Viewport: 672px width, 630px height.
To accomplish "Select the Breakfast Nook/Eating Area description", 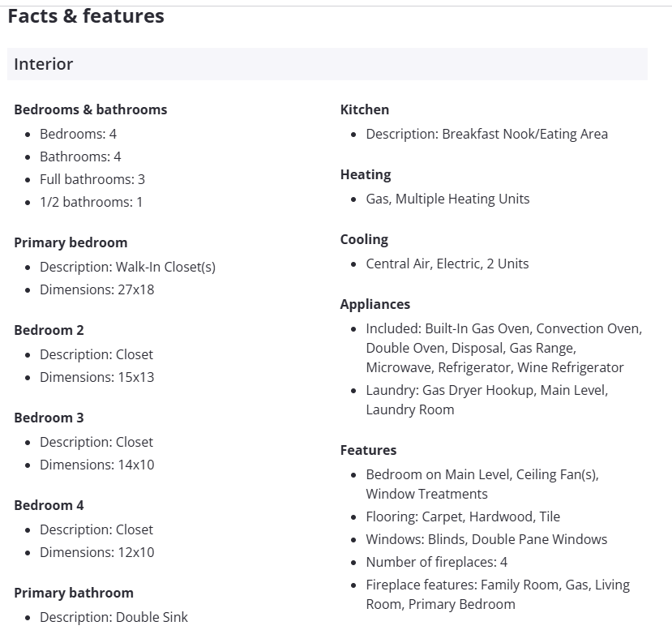I will [486, 134].
